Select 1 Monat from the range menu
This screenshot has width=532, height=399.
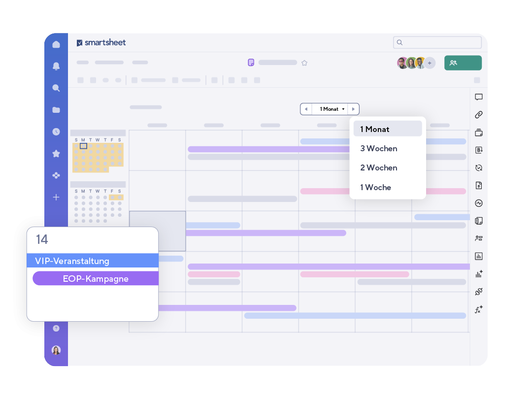[388, 129]
